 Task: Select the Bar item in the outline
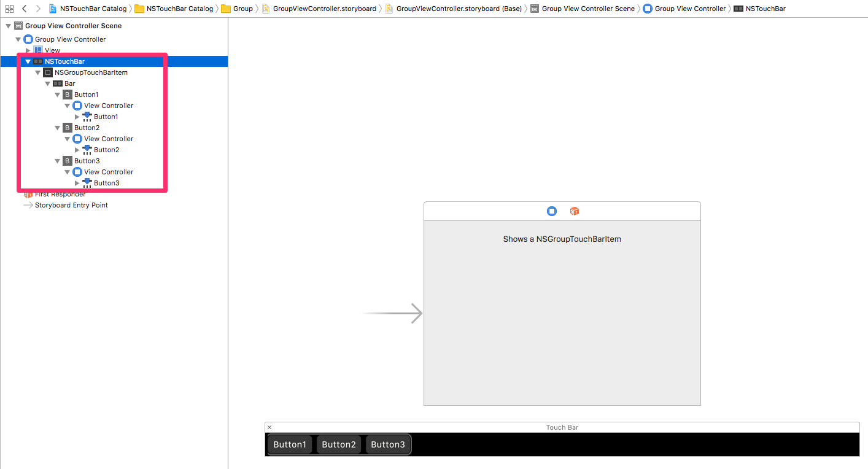point(69,83)
